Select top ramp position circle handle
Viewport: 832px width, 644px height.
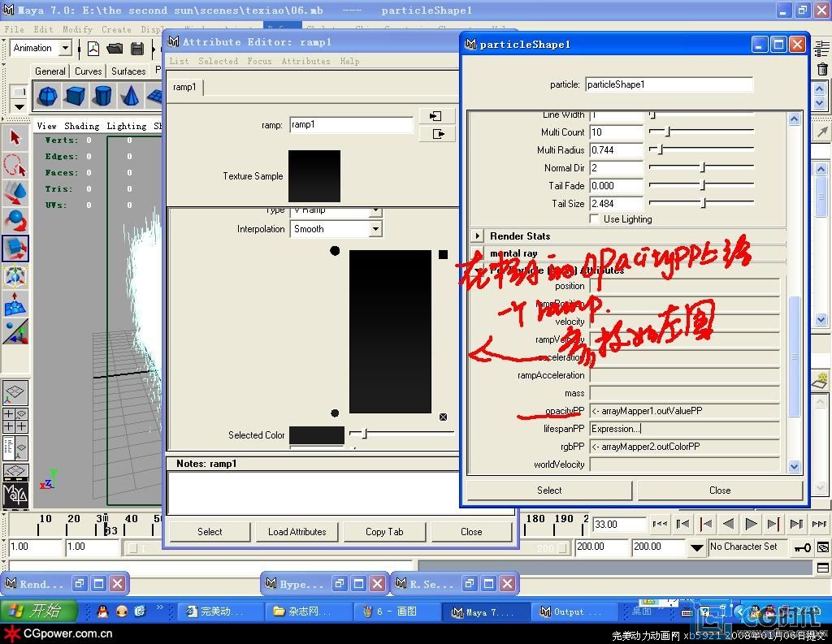(335, 250)
